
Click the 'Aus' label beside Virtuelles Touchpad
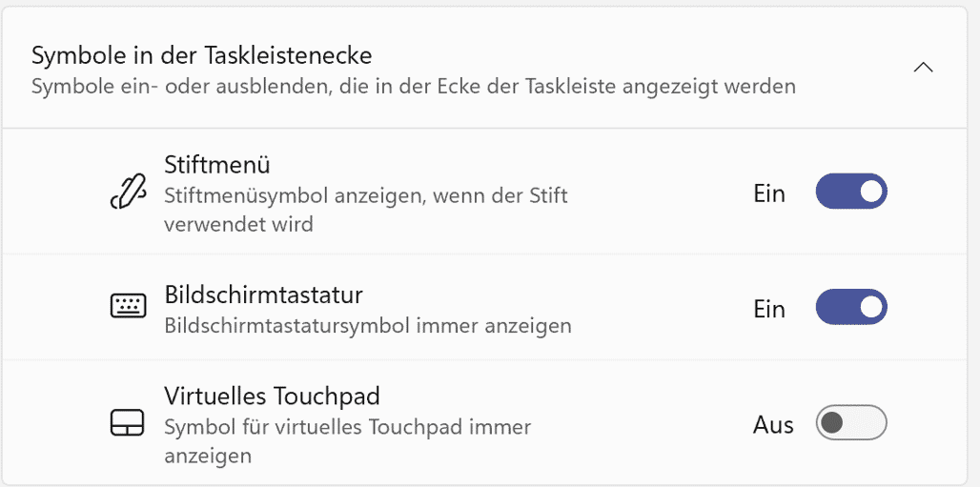tap(773, 425)
